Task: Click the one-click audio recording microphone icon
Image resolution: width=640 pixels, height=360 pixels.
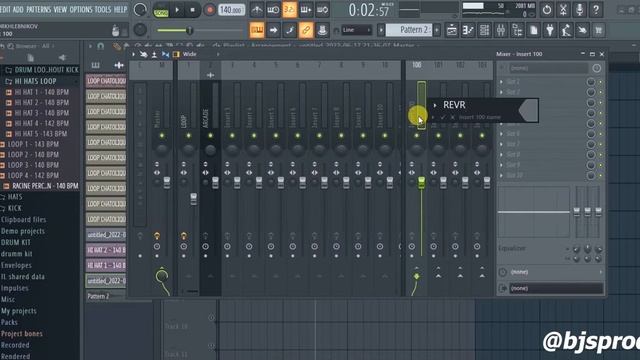Action: (580, 9)
